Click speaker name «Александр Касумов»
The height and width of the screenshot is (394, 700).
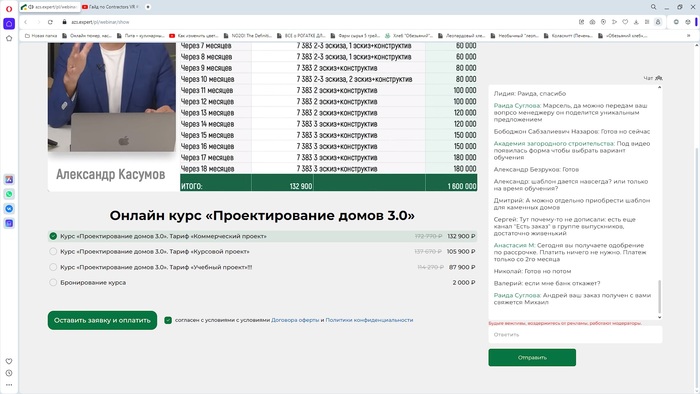(110, 174)
